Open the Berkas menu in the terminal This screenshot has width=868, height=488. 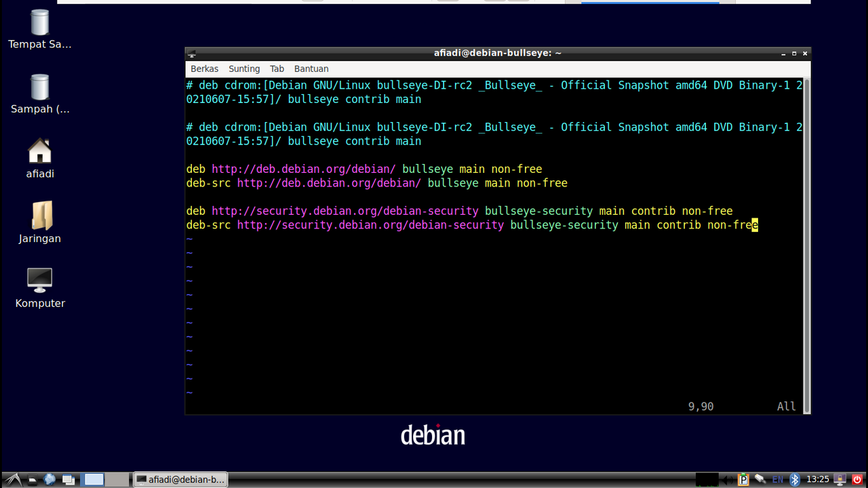tap(204, 68)
